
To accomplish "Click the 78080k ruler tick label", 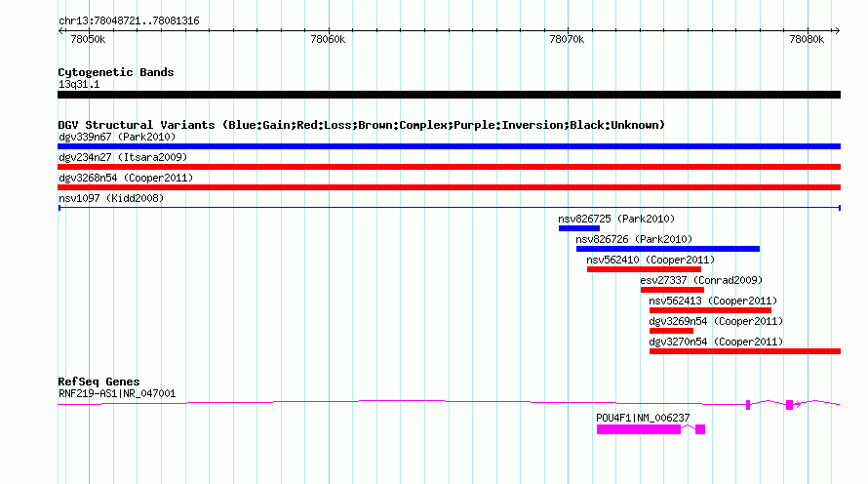I will click(x=807, y=39).
